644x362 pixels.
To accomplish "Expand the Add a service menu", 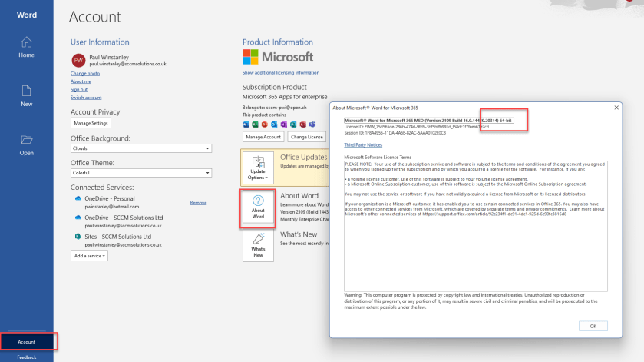I will [x=89, y=255].
